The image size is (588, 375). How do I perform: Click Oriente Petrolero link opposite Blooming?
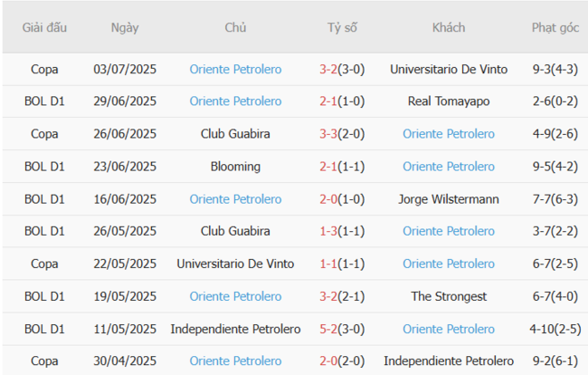tap(449, 167)
